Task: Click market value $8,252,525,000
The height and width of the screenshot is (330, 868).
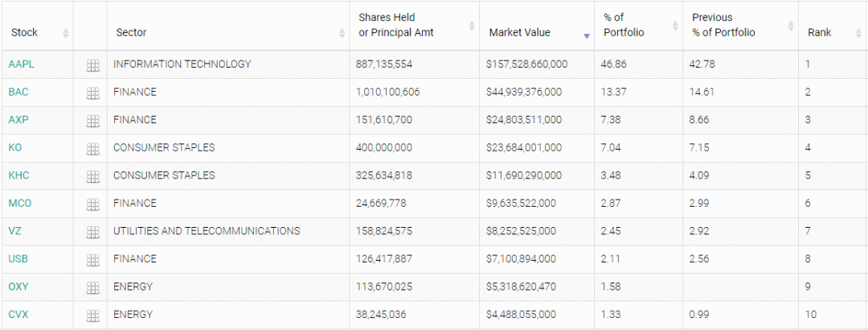Action: (521, 231)
